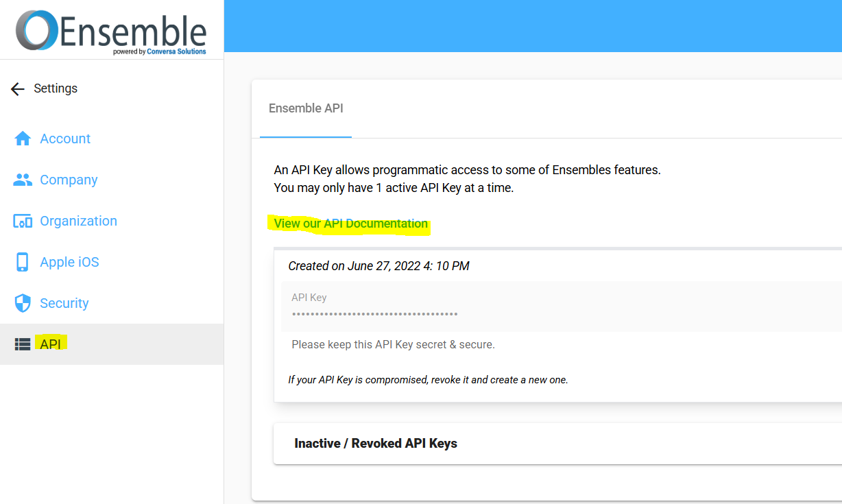Open Apple iOS settings
842x504 pixels.
click(x=69, y=262)
